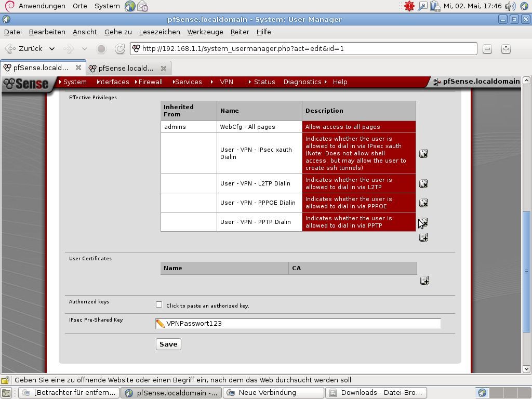Expand the pfSense Services menu
Viewport: 532px width, 399px height.
pos(187,82)
